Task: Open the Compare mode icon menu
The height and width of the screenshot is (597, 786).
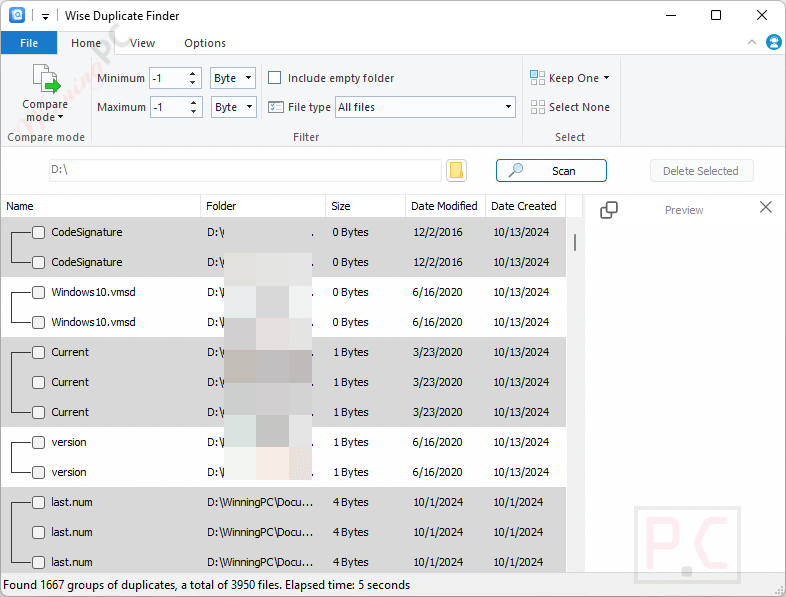Action: [x=46, y=79]
